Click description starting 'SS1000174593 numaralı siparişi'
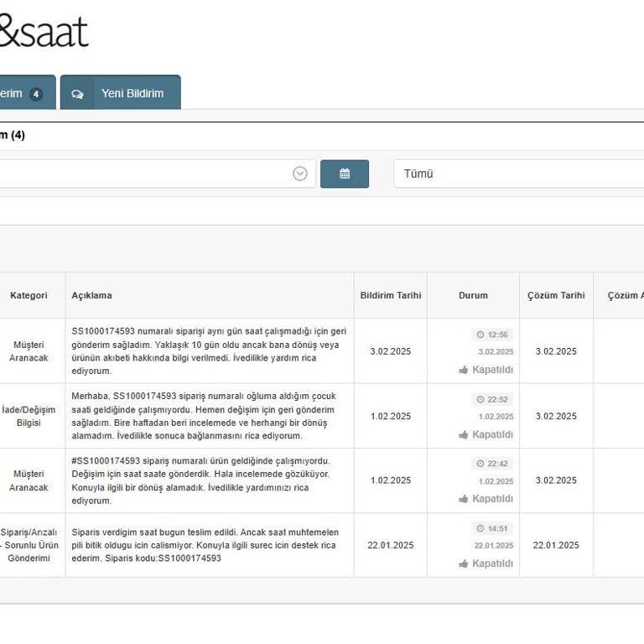 click(x=209, y=351)
